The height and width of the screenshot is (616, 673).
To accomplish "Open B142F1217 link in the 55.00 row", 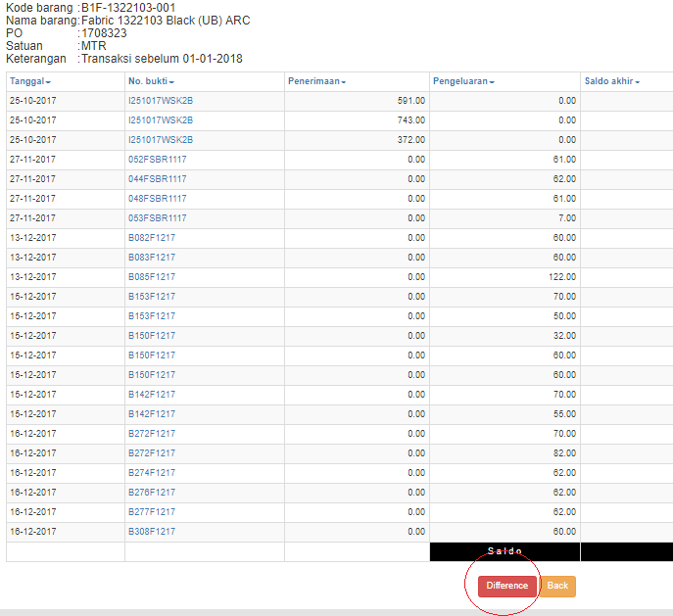I will [152, 414].
